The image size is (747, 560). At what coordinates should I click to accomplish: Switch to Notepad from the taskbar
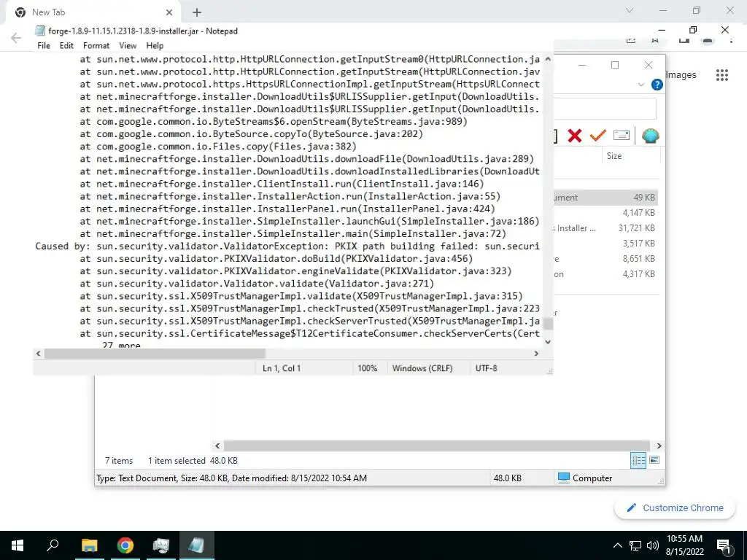(x=196, y=545)
